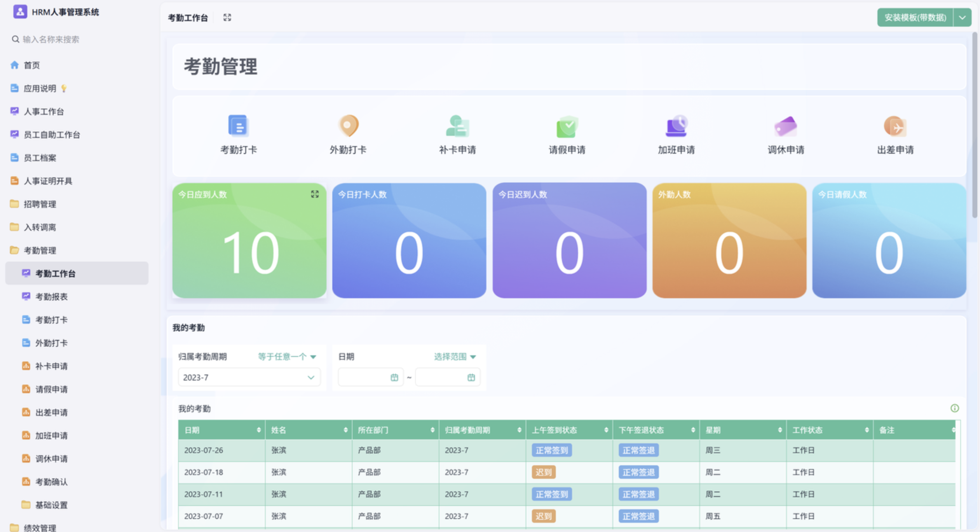Image resolution: width=980 pixels, height=532 pixels.
Task: Open the 外勤打卡 location pin icon
Action: 348,125
